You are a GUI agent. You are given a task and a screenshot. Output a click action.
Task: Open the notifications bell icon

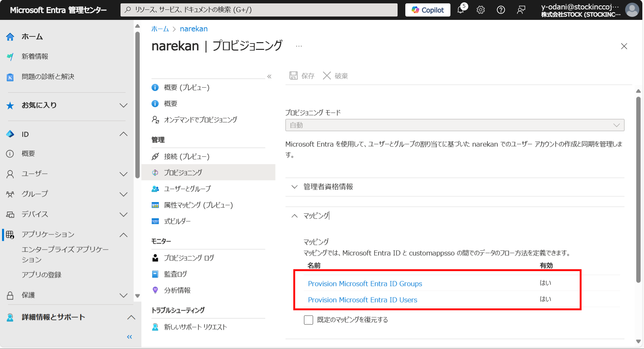[x=461, y=10]
